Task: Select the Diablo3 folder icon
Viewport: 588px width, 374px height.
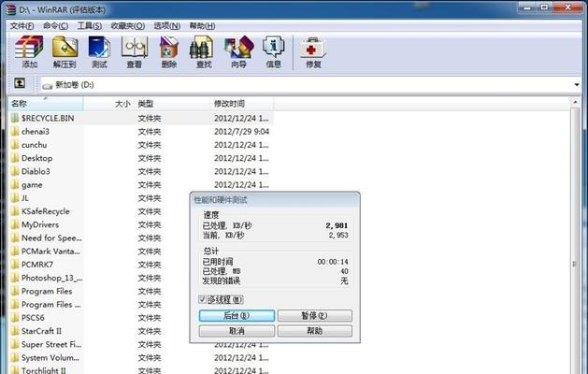Action: click(x=15, y=171)
